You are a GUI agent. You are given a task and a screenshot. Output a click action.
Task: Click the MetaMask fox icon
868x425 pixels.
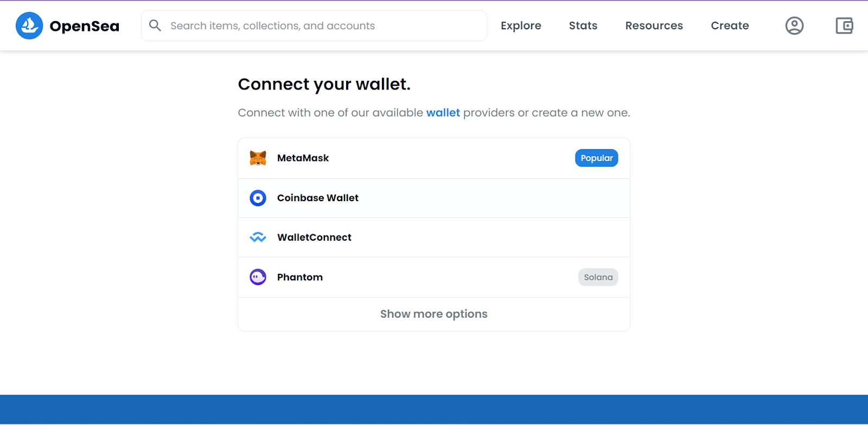258,158
